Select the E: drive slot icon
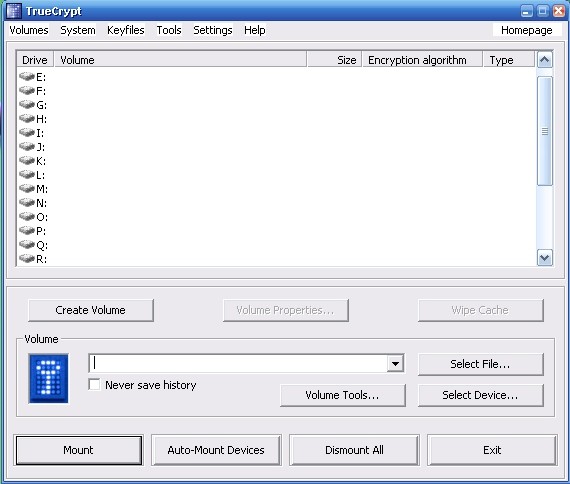 (x=27, y=77)
